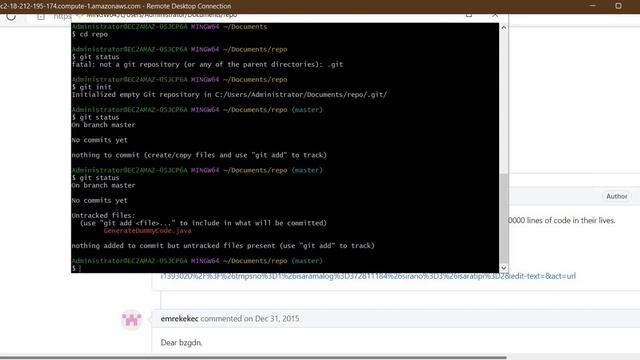The width and height of the screenshot is (640, 360).
Task: Click the terminal vertical scrollbar thumb
Action: tap(504, 218)
